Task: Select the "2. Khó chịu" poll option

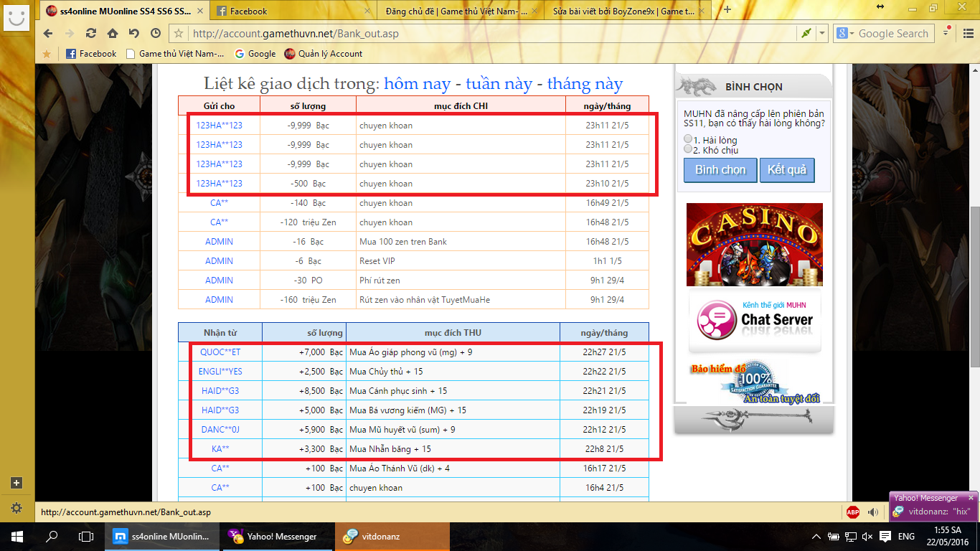Action: [688, 149]
